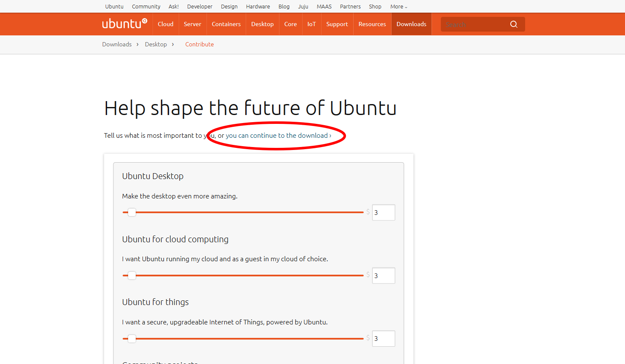Viewport: 625px width, 364px height.
Task: Open the Cloud navigation item
Action: (x=166, y=24)
